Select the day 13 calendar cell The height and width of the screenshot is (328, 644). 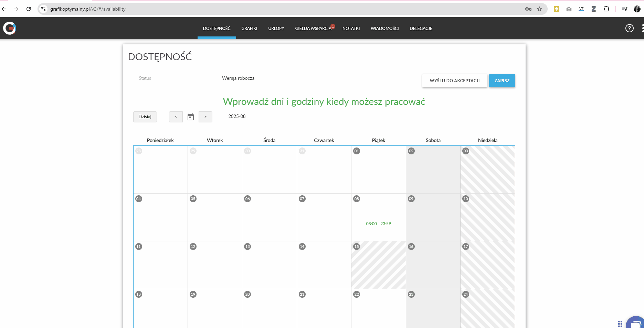pyautogui.click(x=270, y=265)
